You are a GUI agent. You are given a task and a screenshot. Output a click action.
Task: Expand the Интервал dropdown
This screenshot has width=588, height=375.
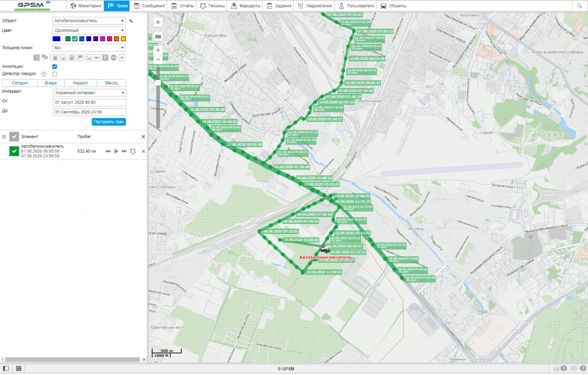click(x=89, y=92)
